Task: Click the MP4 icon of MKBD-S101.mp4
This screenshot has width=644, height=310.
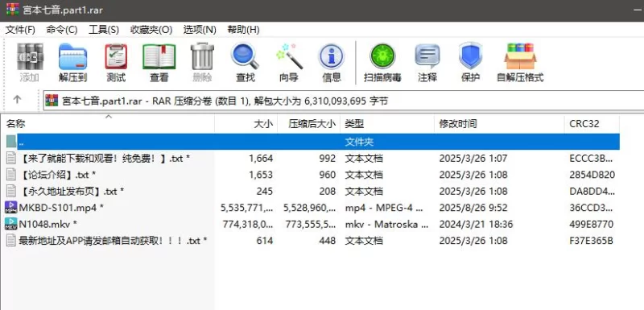Action: point(10,208)
